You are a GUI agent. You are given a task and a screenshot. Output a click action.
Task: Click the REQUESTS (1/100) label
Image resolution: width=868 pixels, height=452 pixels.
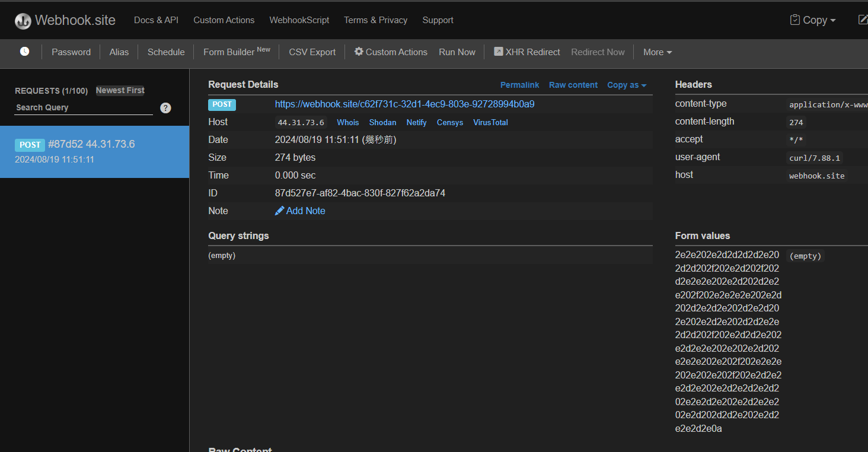pyautogui.click(x=51, y=91)
